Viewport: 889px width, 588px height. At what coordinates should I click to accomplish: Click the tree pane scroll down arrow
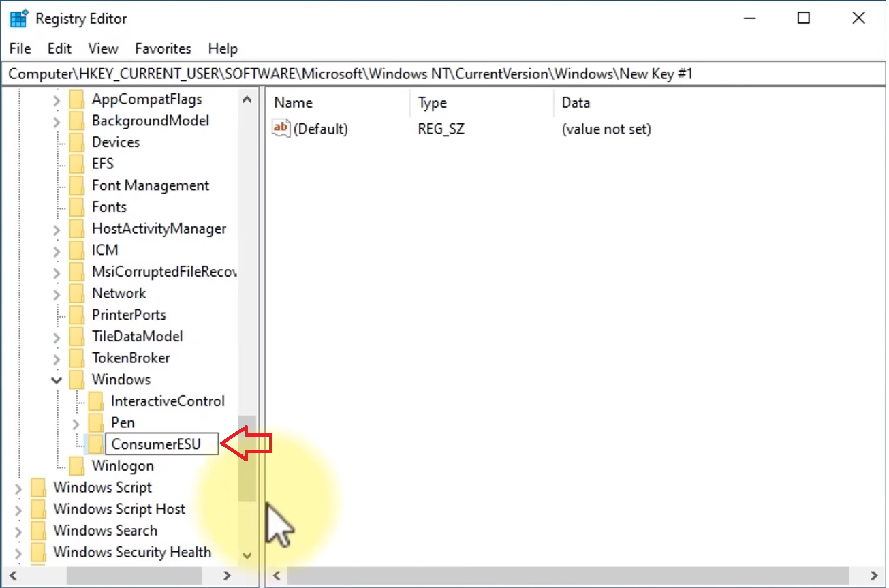pos(247,556)
